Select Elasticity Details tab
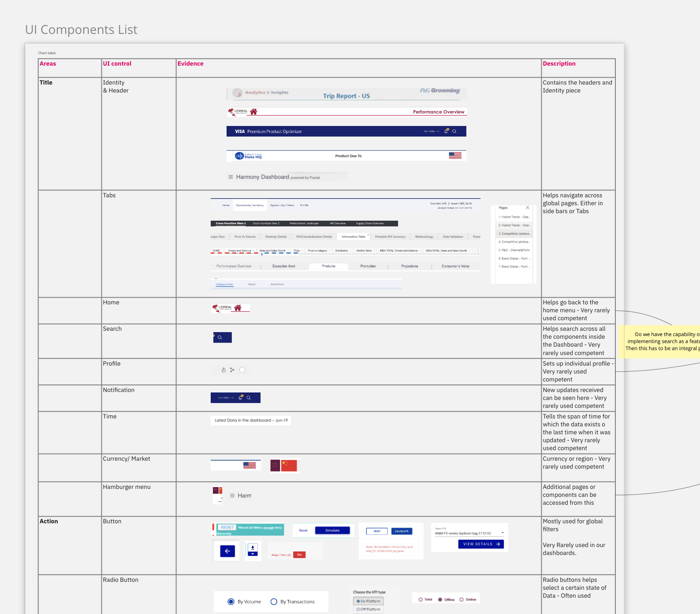700x614 pixels. [276, 237]
